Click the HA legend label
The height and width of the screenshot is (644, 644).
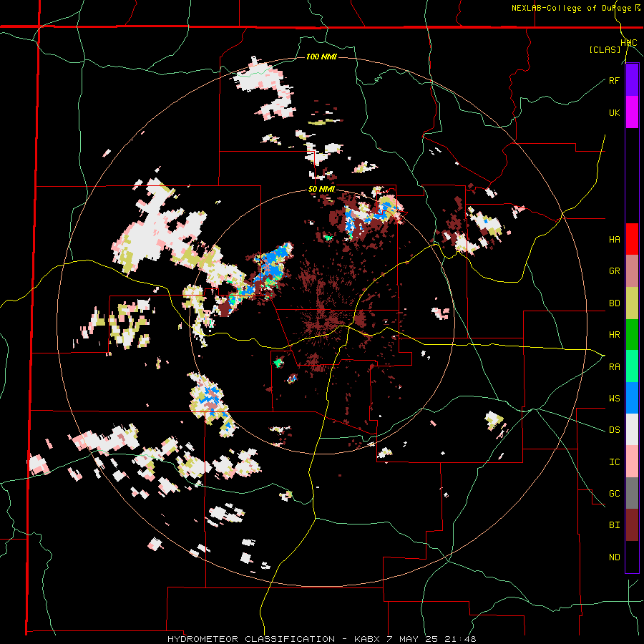614,240
